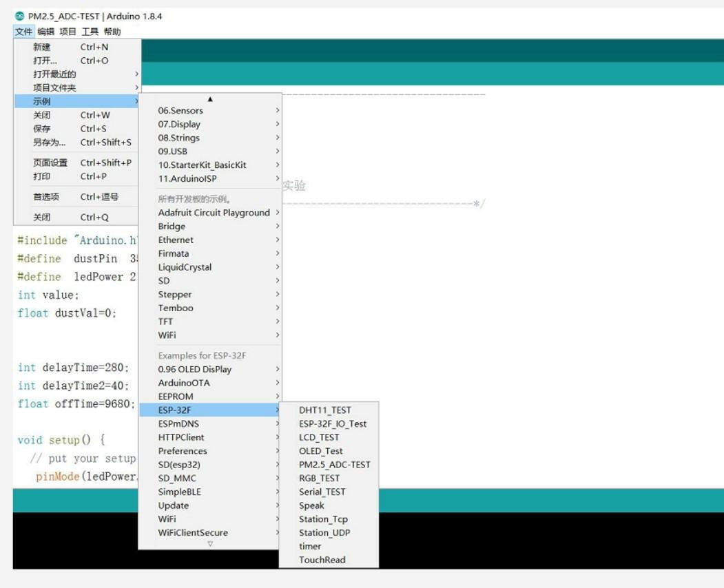Expand 08.Strings examples
Image resolution: width=724 pixels, height=588 pixels.
210,138
